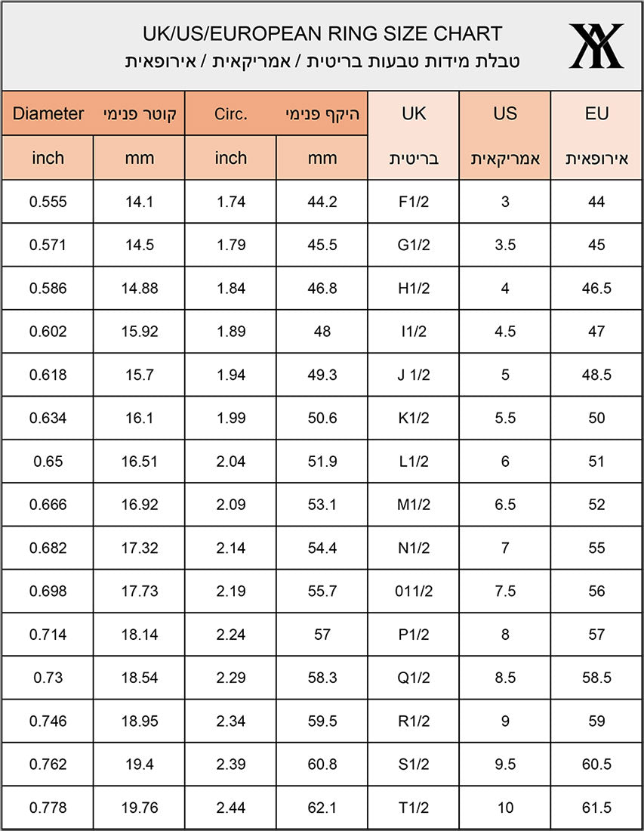Select the US size 7.5 cell
This screenshot has height=831, width=644.
[x=505, y=592]
